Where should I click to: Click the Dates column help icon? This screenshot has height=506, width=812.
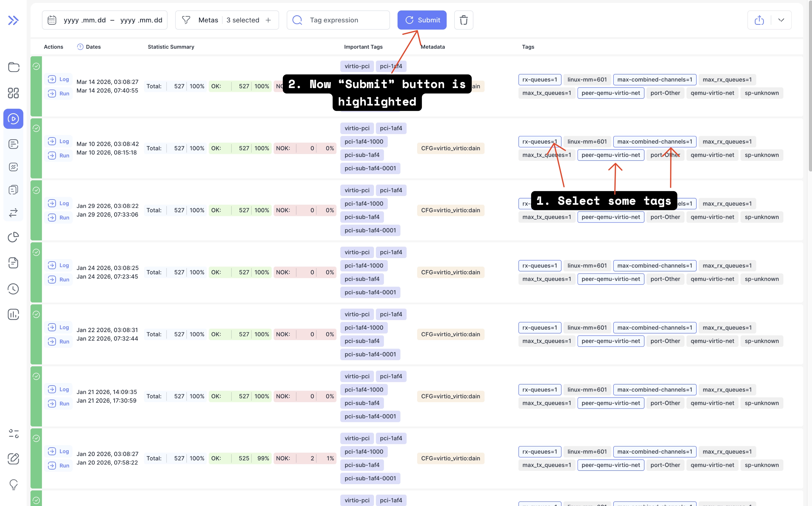coord(80,47)
